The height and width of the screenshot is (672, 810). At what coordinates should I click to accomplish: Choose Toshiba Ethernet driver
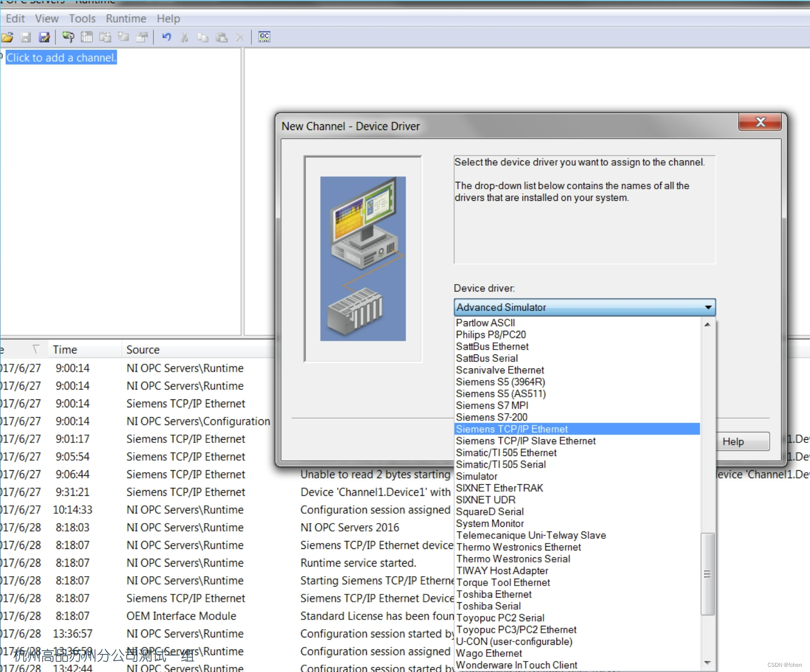(577, 594)
